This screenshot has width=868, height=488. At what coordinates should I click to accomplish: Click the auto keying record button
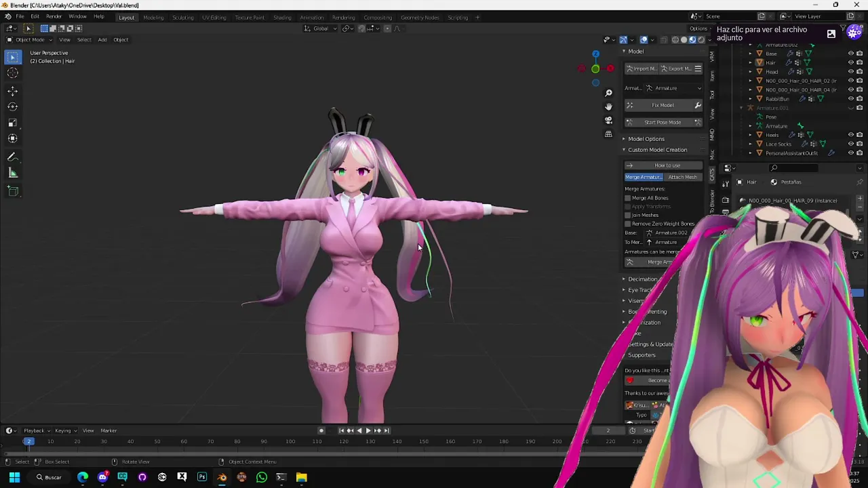(321, 430)
